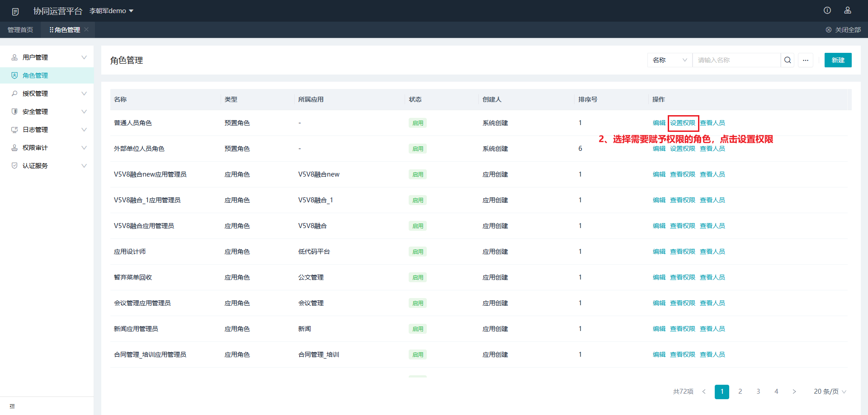The width and height of the screenshot is (868, 415).
Task: Close the 角色管理 tab with X icon
Action: 86,29
